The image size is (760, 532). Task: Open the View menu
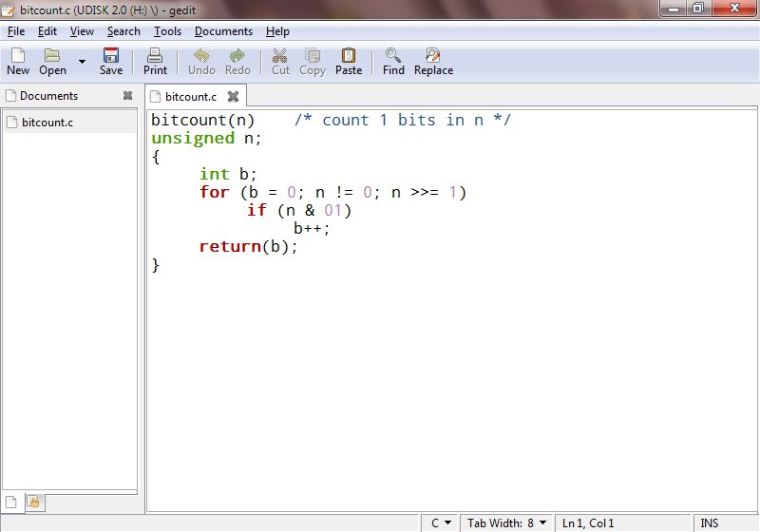coord(82,31)
